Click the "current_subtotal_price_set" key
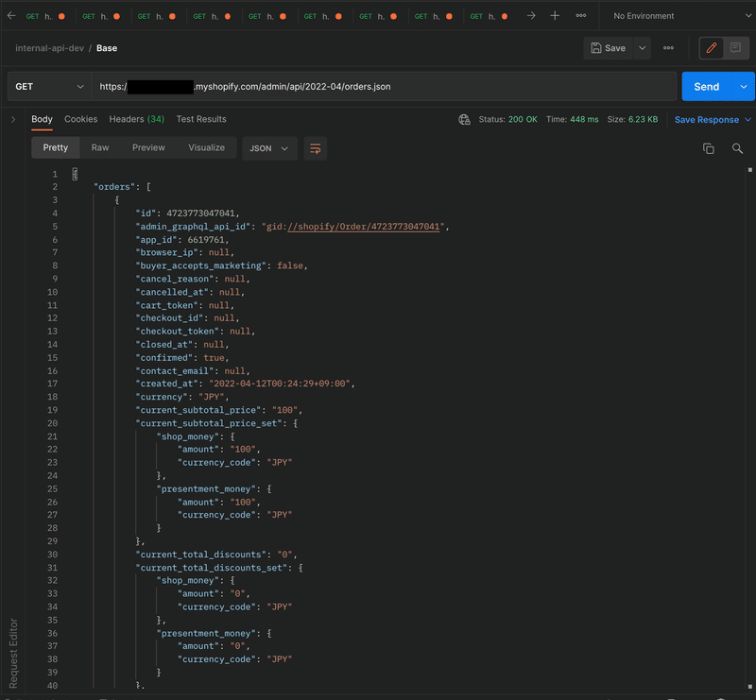This screenshot has width=756, height=700. click(x=209, y=424)
